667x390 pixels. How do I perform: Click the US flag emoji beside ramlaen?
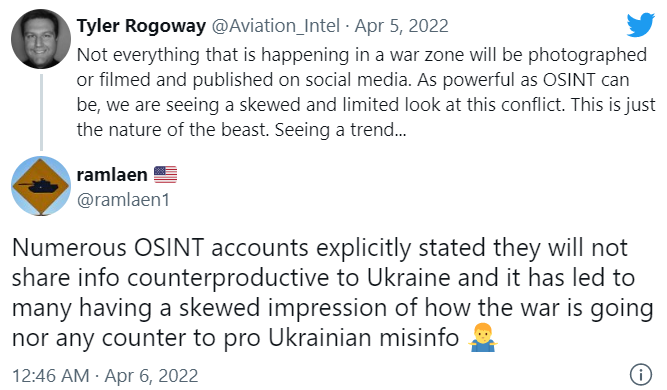coord(165,175)
